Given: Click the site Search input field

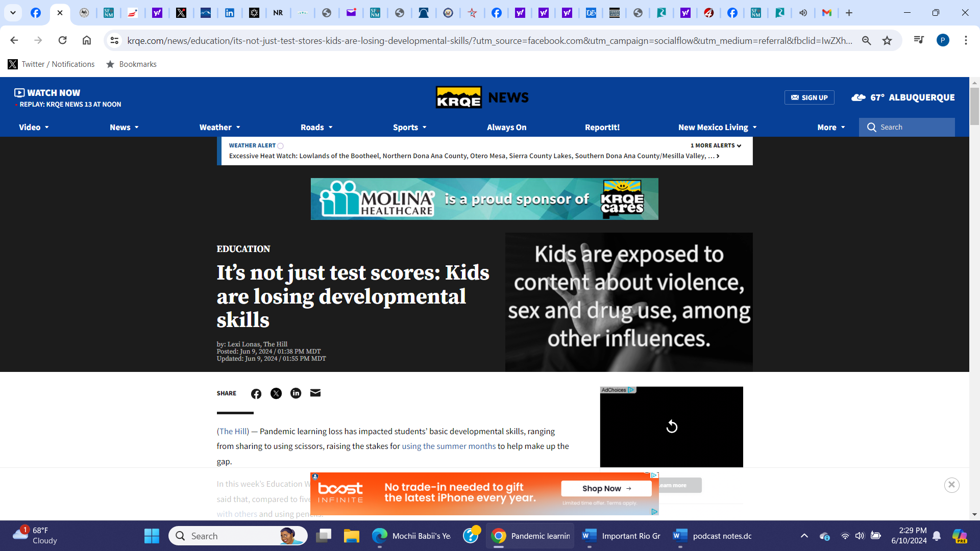Looking at the screenshot, I should (914, 127).
